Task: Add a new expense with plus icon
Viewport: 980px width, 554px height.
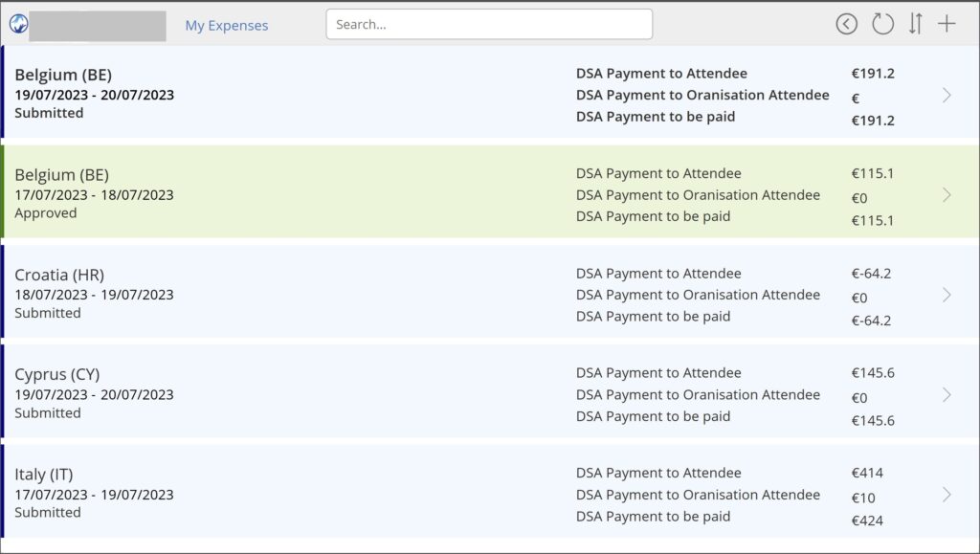Action: point(947,24)
